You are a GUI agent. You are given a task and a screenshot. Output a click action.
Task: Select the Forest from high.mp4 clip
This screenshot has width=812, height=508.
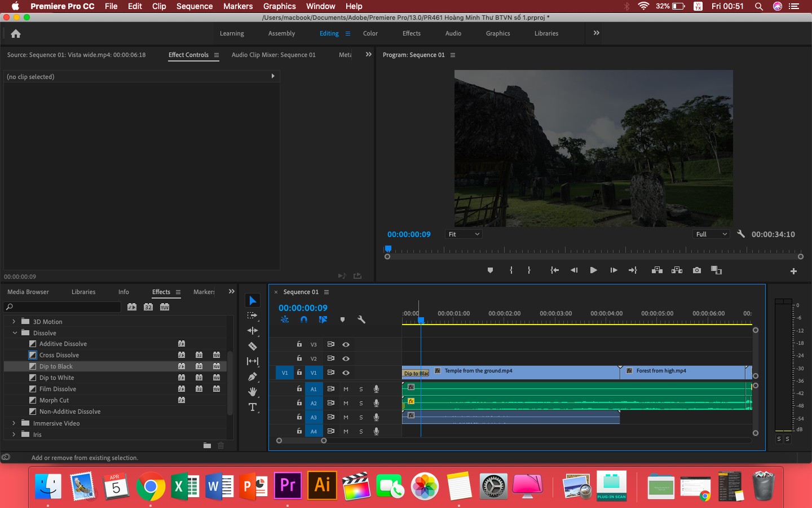pos(682,371)
